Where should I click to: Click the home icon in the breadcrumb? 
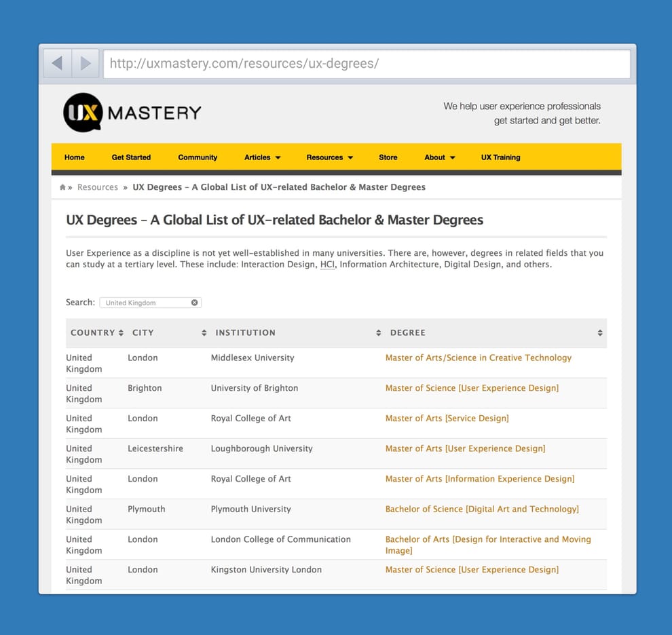click(62, 187)
